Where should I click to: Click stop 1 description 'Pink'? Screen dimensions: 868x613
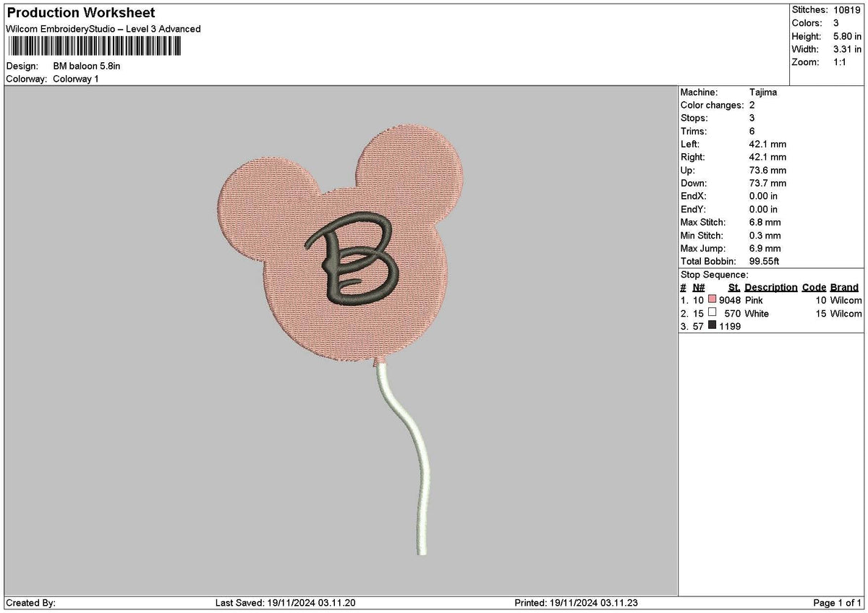[x=754, y=301]
